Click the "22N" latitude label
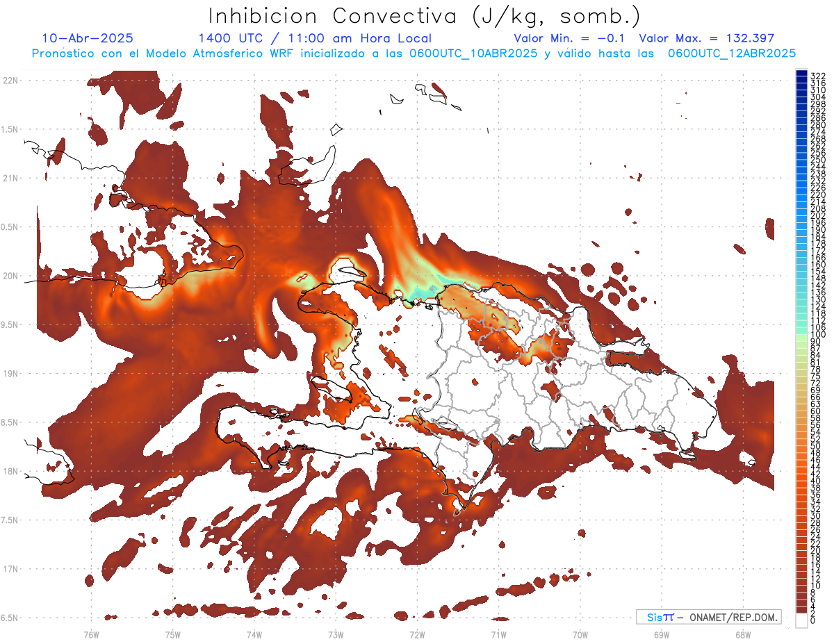 12,81
